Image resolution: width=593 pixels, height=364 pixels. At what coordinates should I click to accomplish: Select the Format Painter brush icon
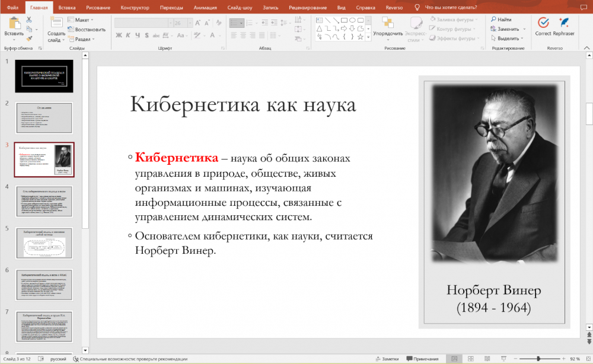pyautogui.click(x=28, y=38)
